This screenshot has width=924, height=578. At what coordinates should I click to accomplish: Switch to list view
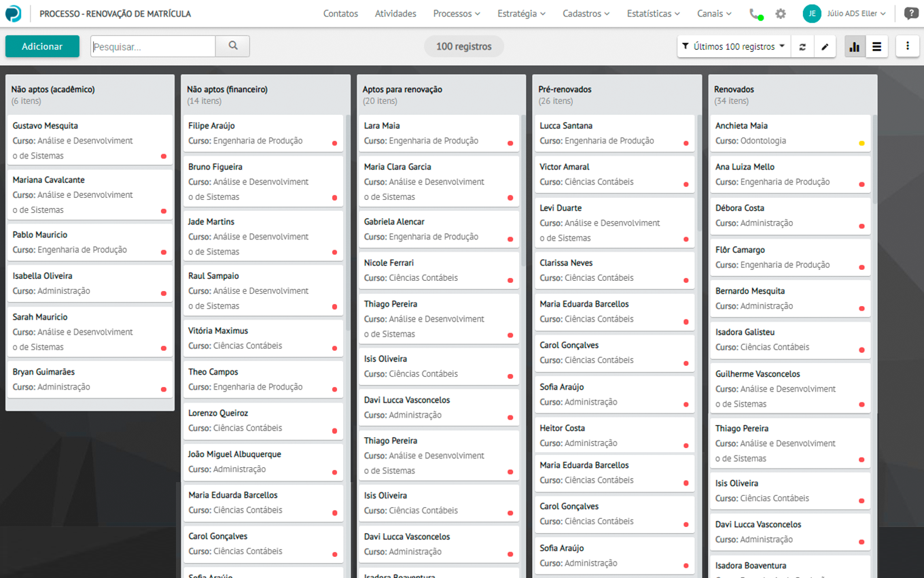click(877, 47)
